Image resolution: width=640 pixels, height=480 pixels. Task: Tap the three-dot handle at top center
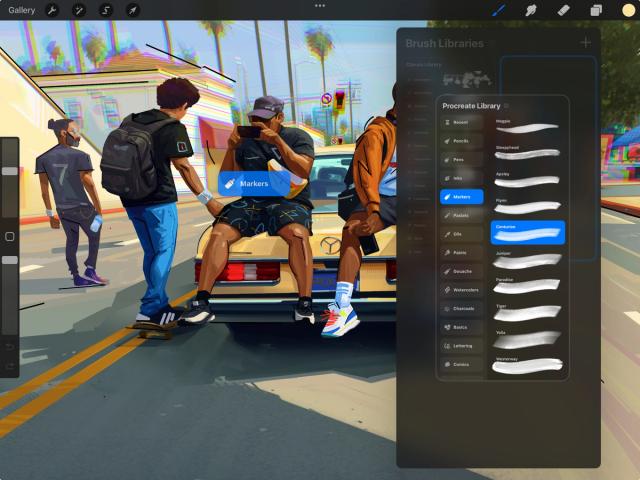(x=320, y=6)
